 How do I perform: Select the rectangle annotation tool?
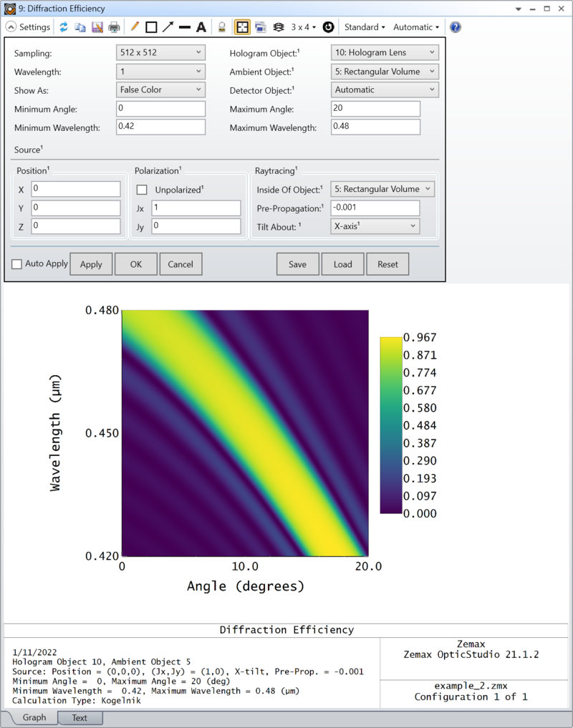pos(151,26)
